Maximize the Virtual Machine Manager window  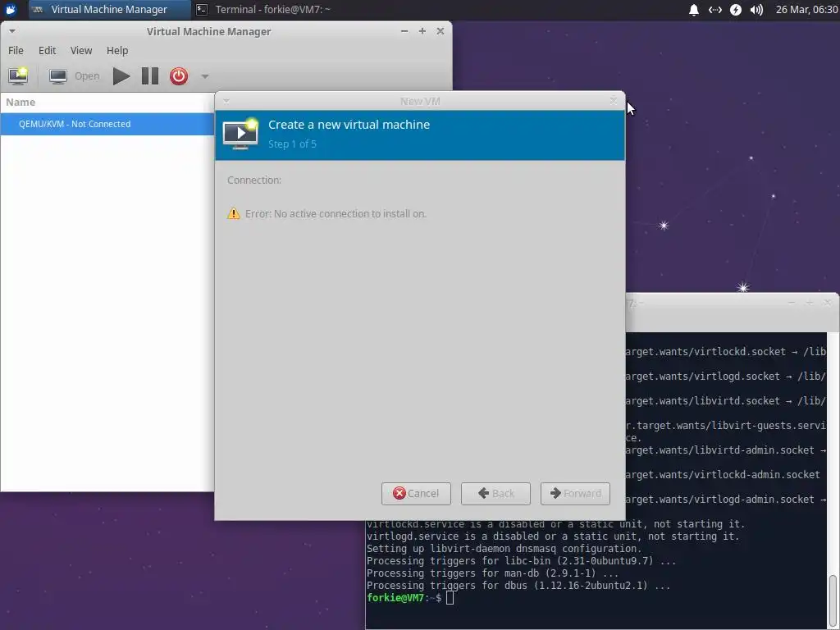[422, 31]
